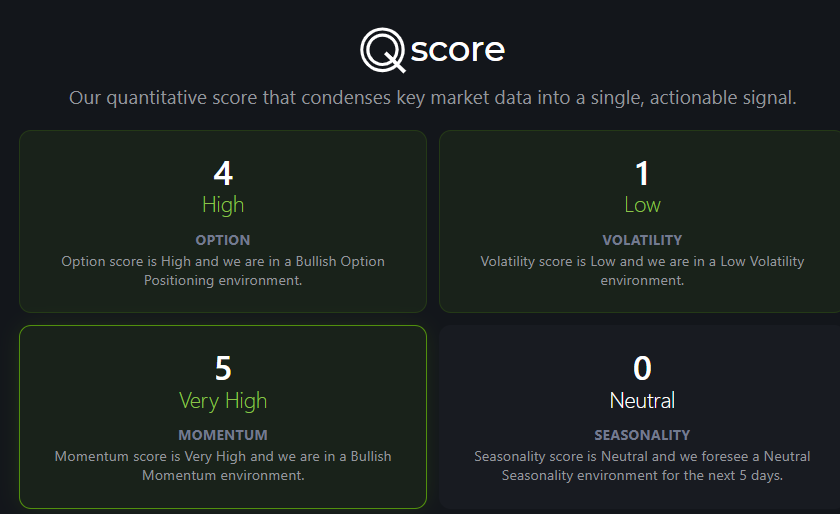
Task: Click the 'score' logo text
Action: coord(458,50)
